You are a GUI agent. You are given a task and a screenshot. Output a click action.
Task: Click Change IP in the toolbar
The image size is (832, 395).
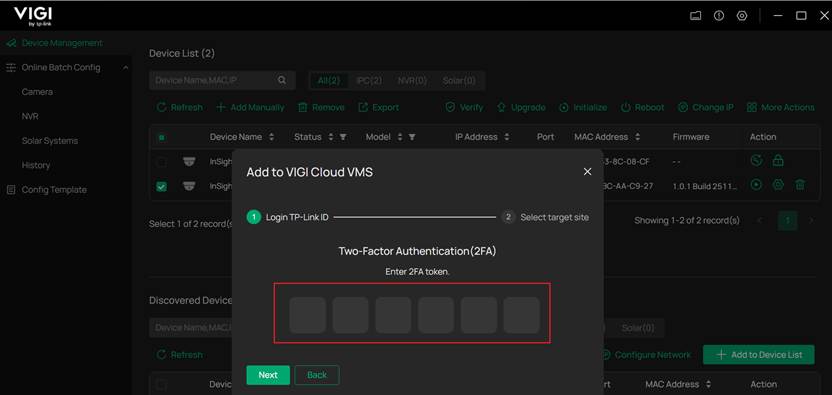[x=706, y=107]
